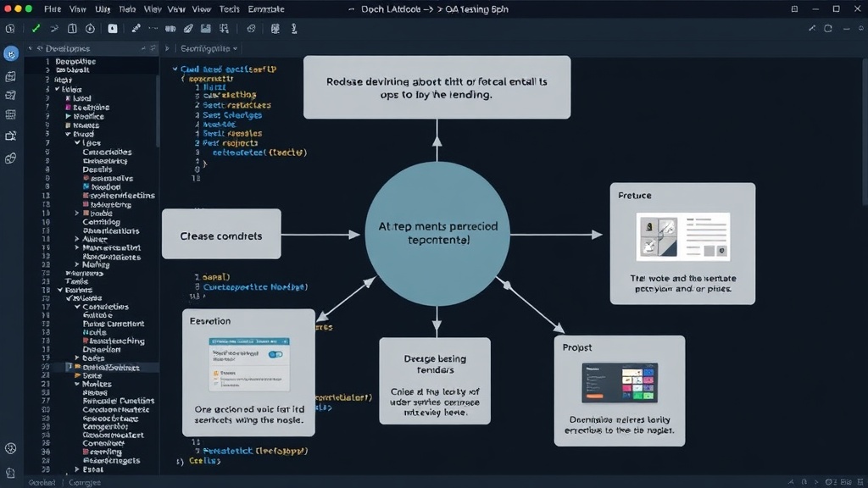Viewport: 868px width, 488px height.
Task: Select the Tamis tree item
Action: point(76,281)
